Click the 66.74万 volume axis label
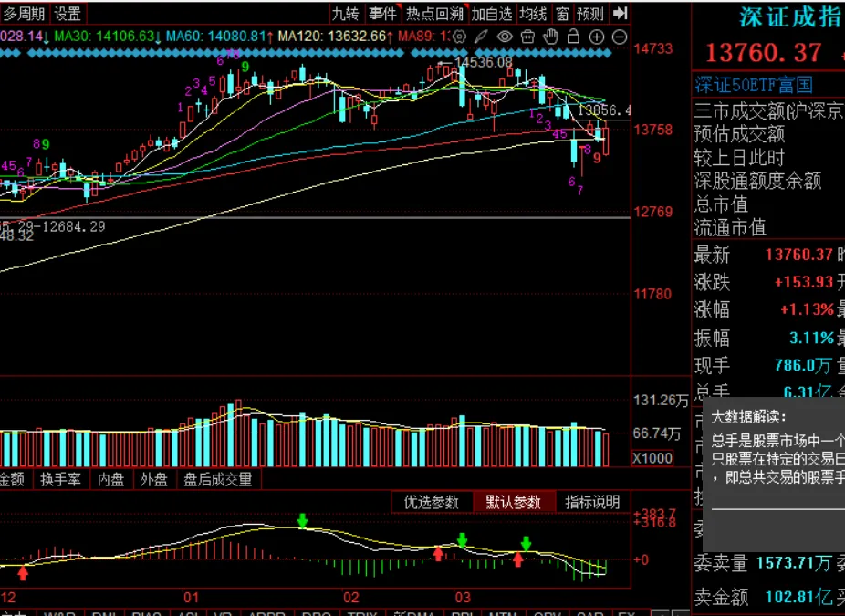 (656, 433)
